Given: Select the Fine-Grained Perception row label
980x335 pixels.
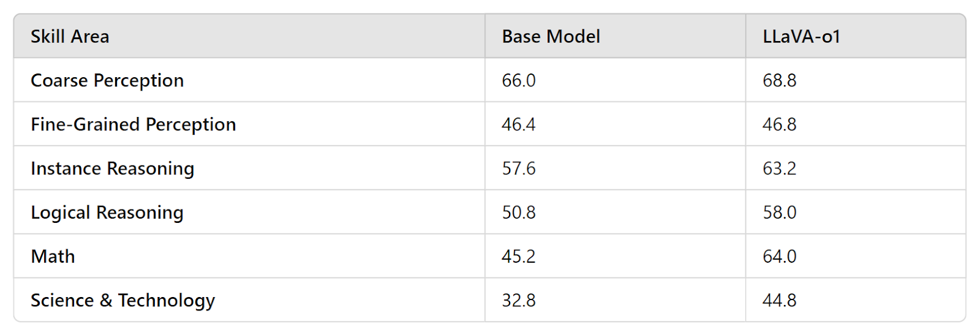Looking at the screenshot, I should click(134, 125).
